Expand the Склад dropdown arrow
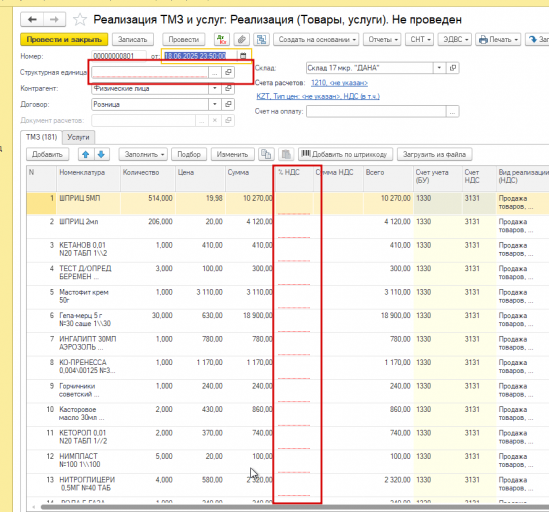The width and height of the screenshot is (549, 512). pyautogui.click(x=439, y=68)
